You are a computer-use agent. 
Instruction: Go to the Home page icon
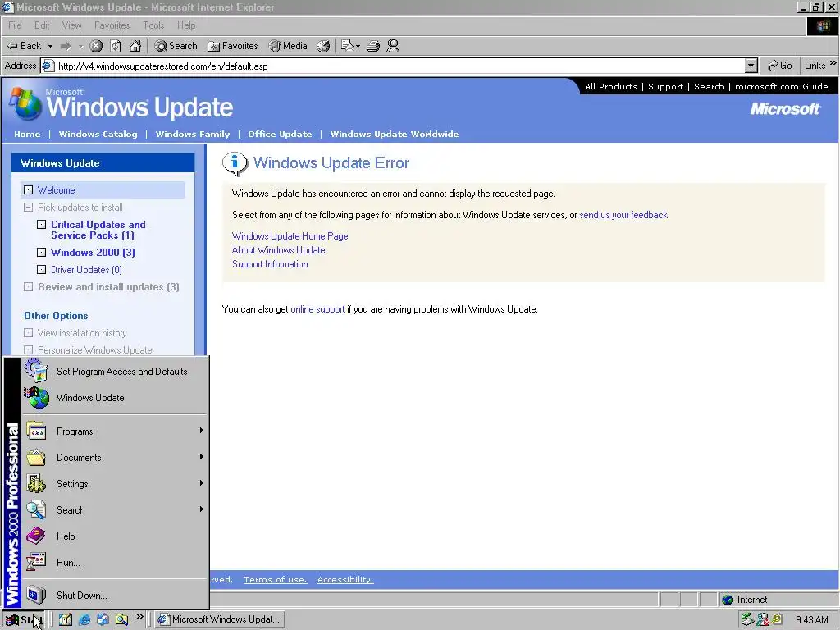pos(135,46)
